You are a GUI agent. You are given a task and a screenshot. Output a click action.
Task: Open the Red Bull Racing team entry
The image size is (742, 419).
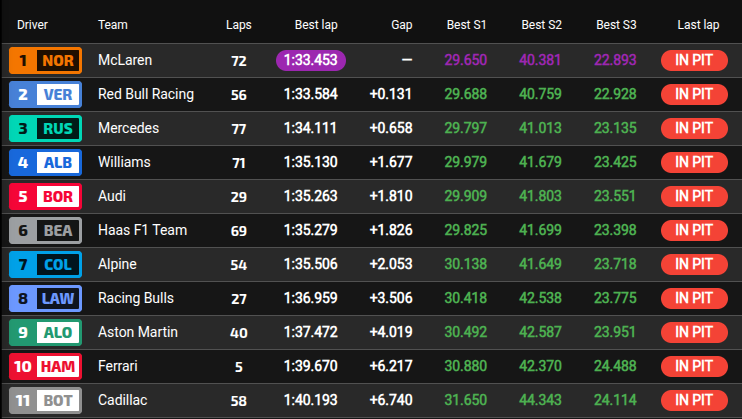[x=146, y=94]
